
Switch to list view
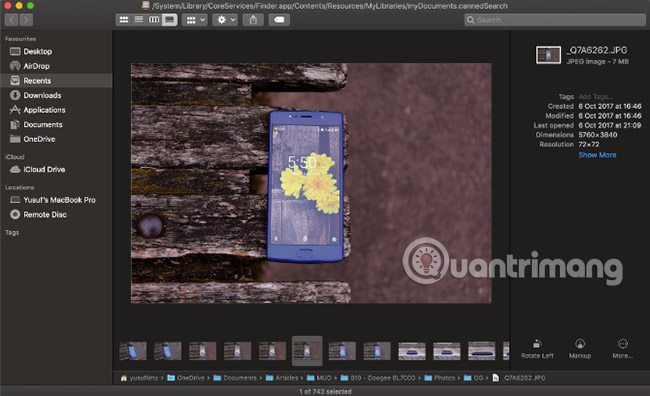[x=139, y=19]
